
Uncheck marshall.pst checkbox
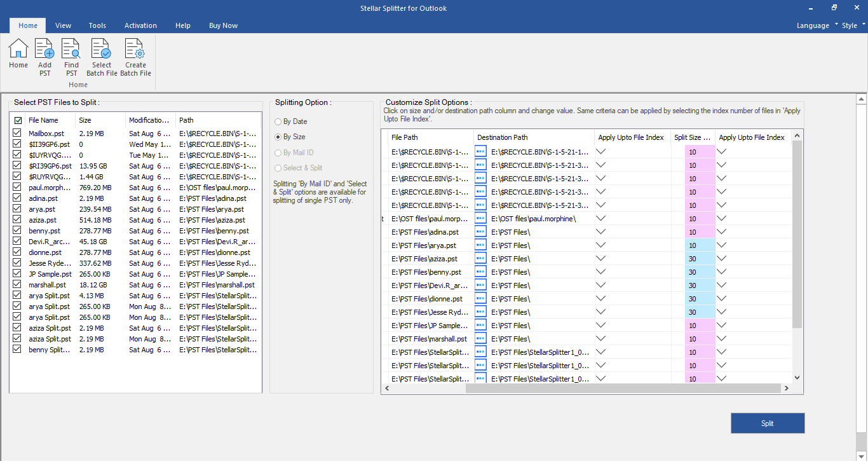pyautogui.click(x=17, y=285)
